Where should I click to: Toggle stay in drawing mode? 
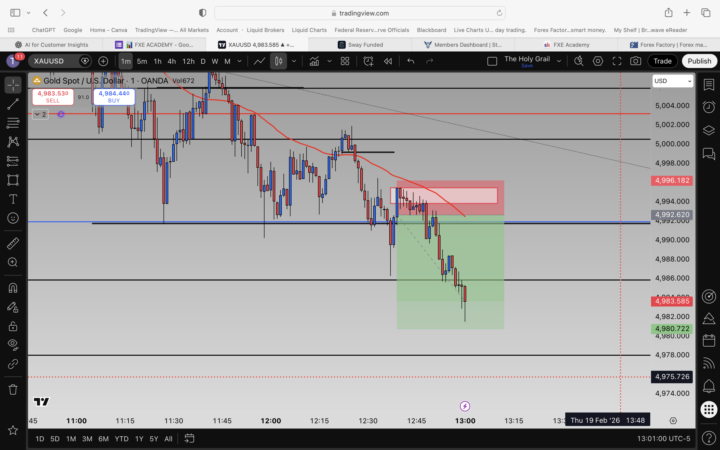point(13,307)
